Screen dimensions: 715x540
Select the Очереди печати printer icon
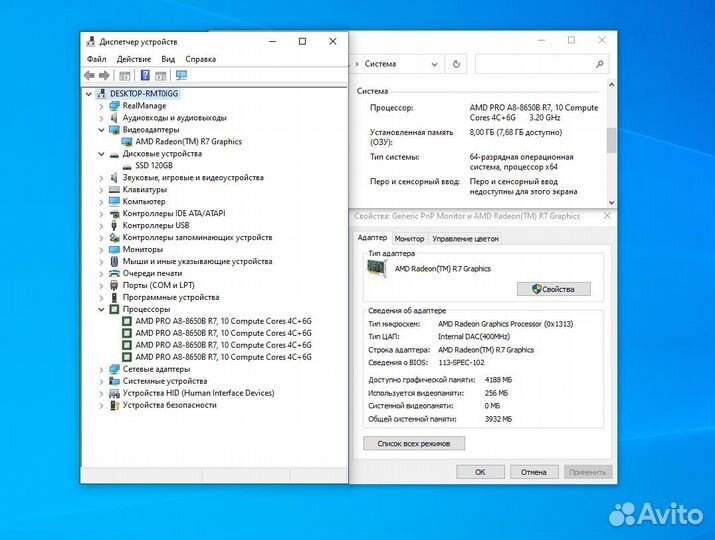pyautogui.click(x=114, y=274)
